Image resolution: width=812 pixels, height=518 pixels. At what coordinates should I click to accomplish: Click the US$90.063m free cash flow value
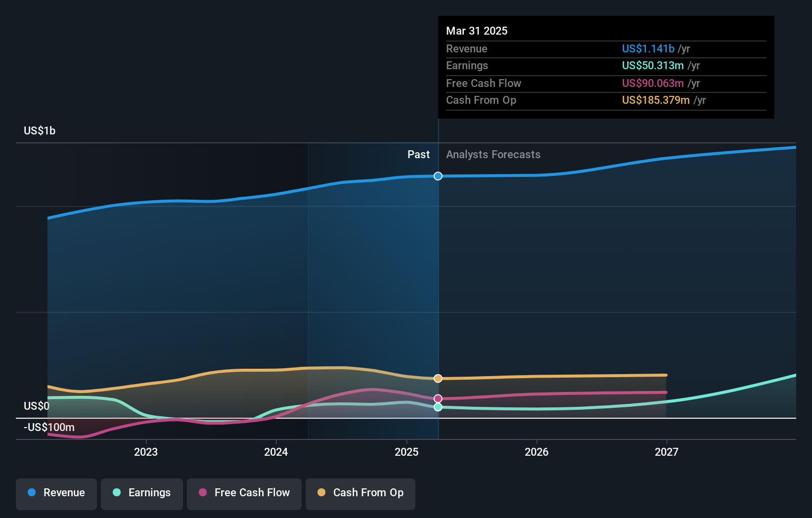[x=653, y=83]
